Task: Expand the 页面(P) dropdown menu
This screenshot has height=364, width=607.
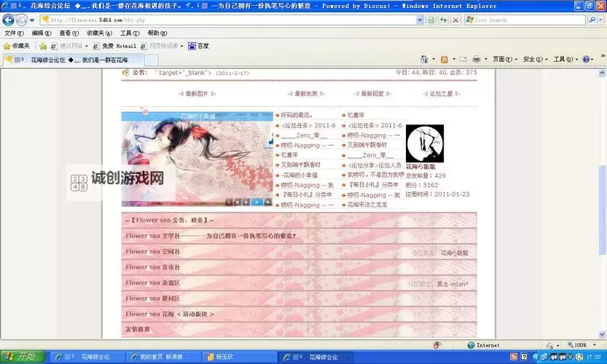Action: [x=503, y=59]
